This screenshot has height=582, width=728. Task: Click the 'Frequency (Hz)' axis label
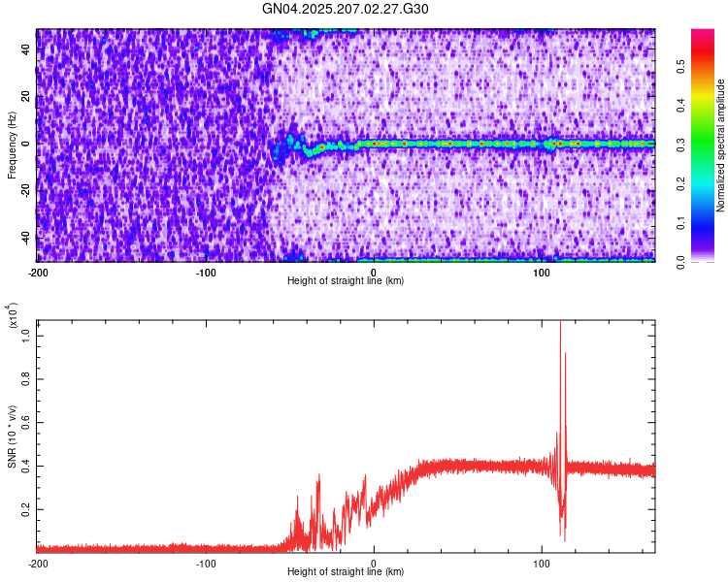12,145
